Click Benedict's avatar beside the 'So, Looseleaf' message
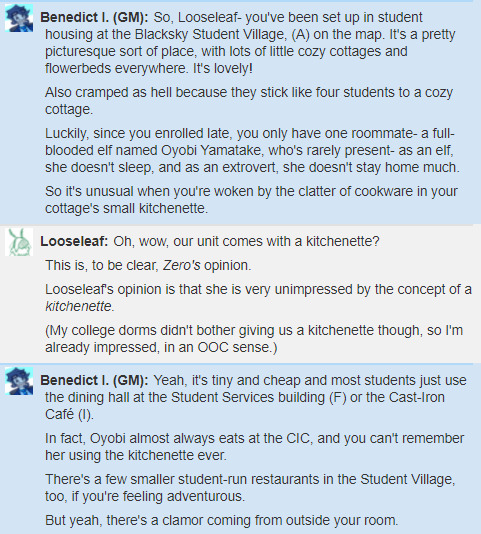 (19, 18)
